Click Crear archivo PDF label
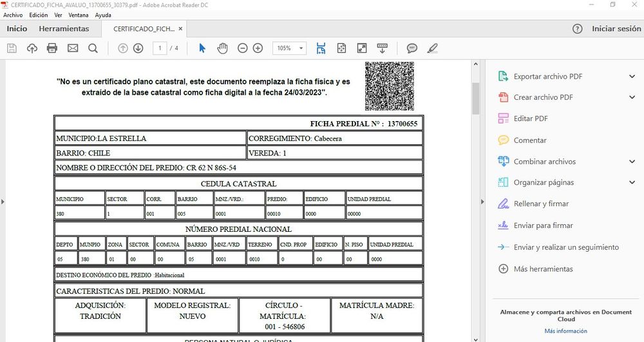 pyautogui.click(x=543, y=97)
